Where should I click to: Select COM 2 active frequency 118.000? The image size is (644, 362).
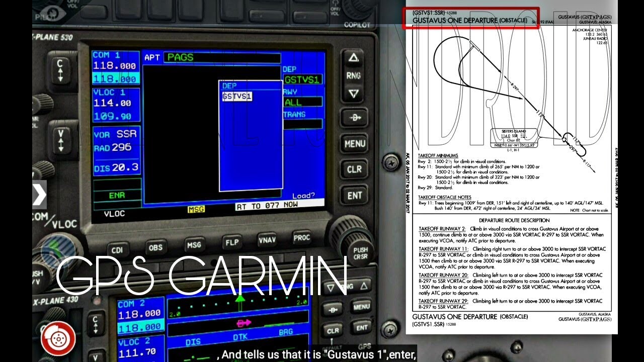(139, 314)
